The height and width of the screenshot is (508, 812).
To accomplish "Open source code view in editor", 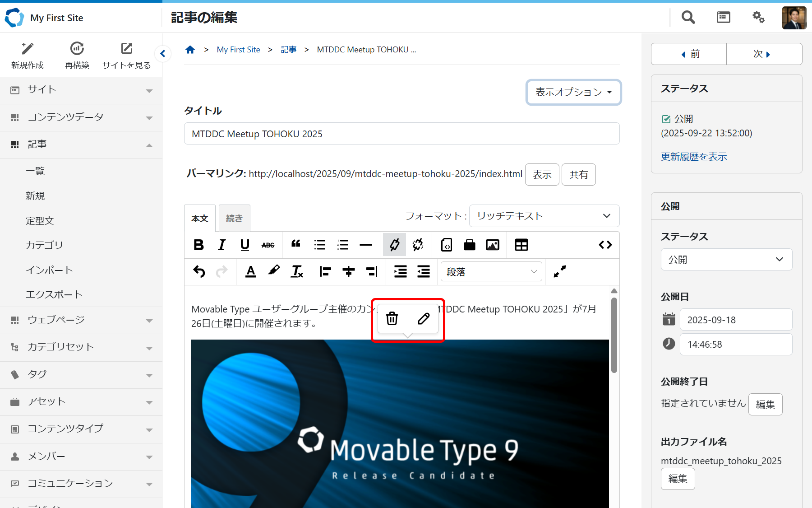I will [x=605, y=245].
